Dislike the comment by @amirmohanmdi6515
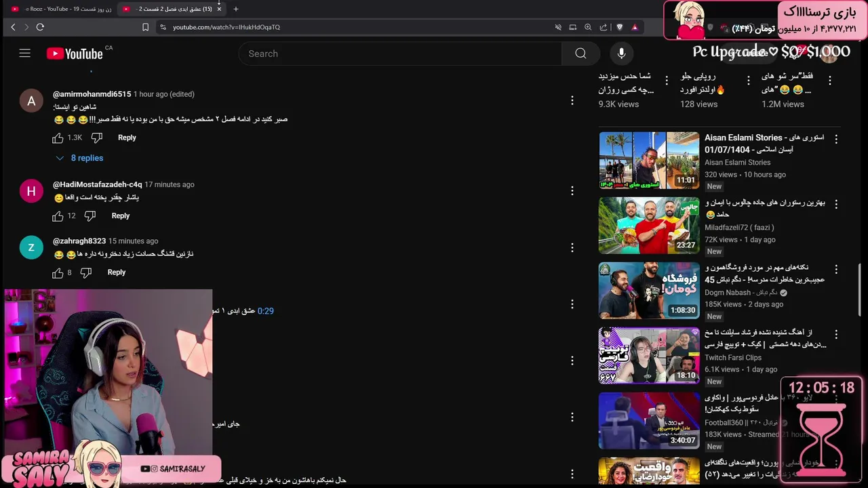868x488 pixels. click(97, 138)
